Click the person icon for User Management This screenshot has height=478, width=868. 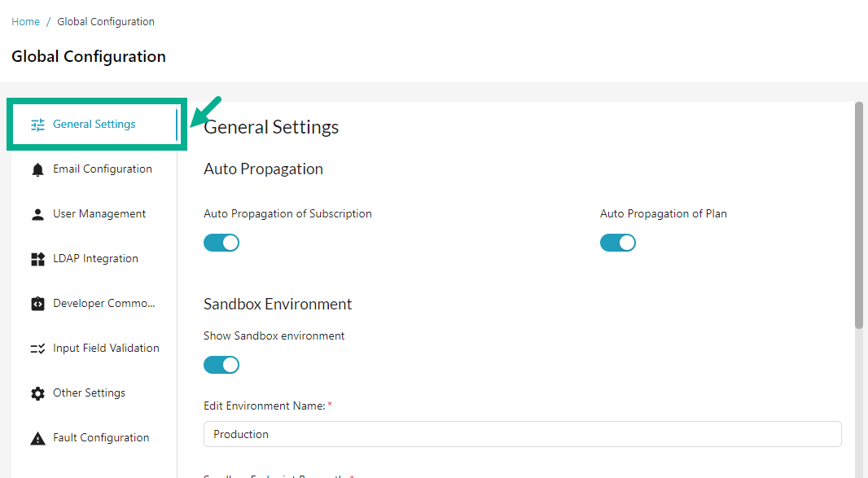(37, 213)
